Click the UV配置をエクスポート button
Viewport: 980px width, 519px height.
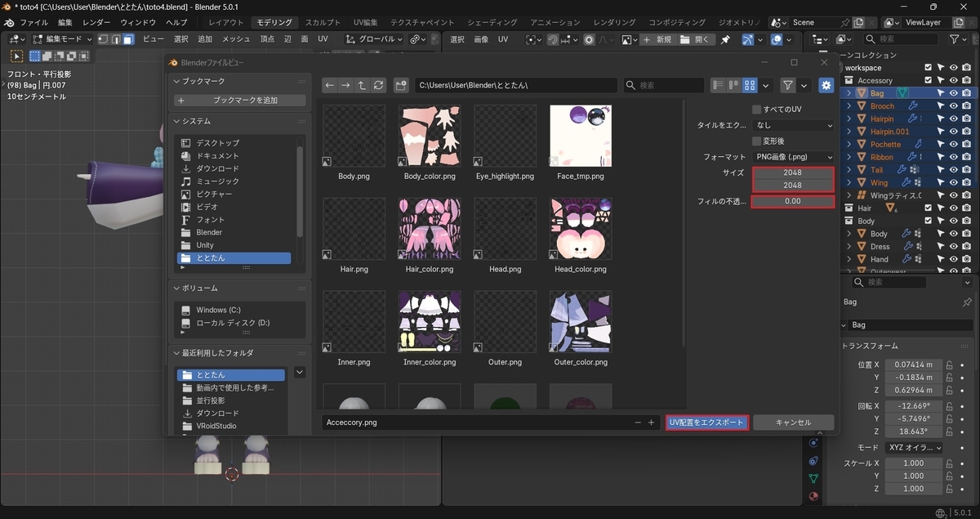(706, 423)
